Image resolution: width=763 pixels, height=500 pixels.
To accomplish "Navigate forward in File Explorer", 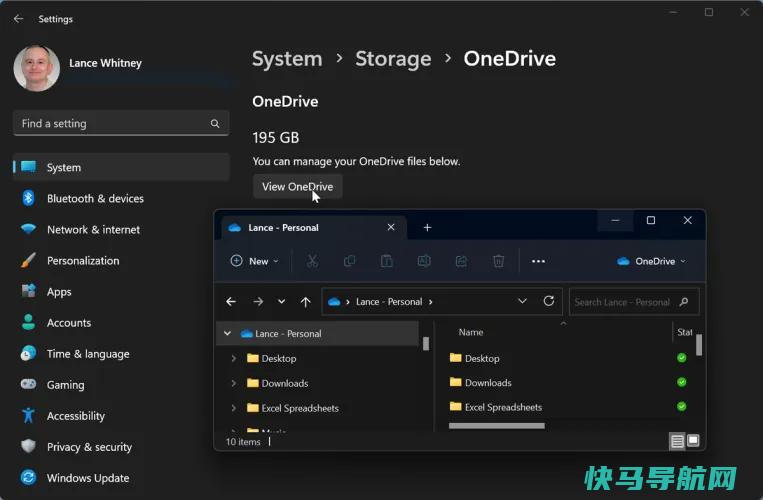I will (x=258, y=302).
